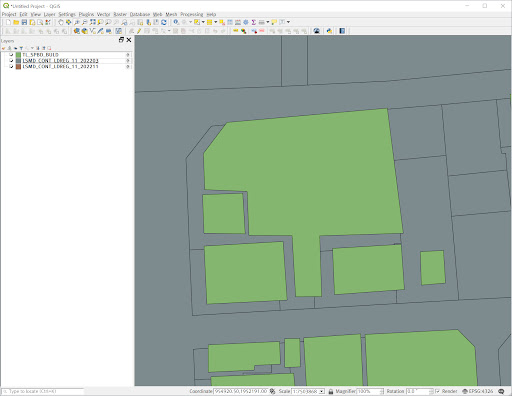Open the statistical summary sigma icon
The width and height of the screenshot is (512, 396).
click(254, 22)
